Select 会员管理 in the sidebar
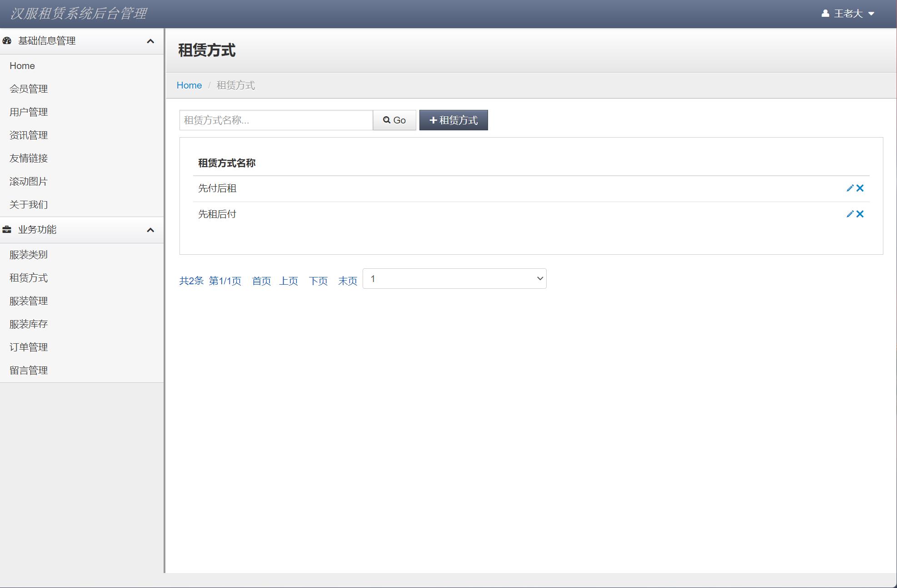897x588 pixels. click(x=29, y=89)
